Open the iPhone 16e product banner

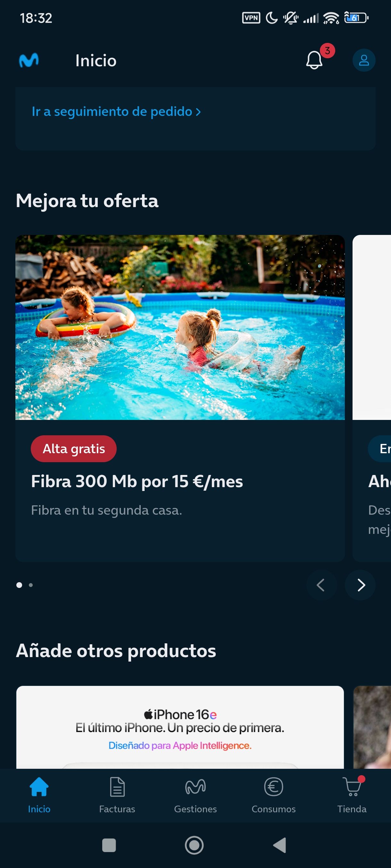[x=180, y=727]
